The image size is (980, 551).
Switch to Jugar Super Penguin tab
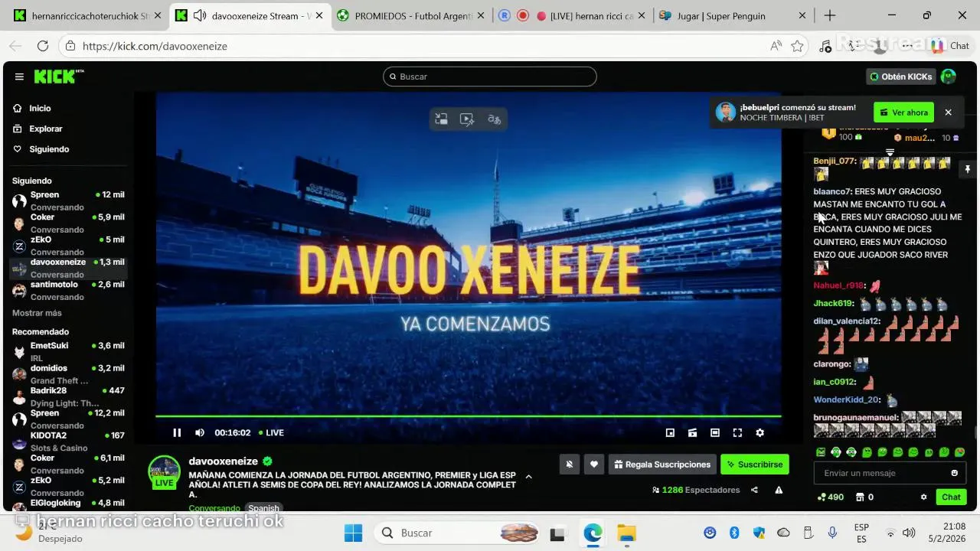(x=733, y=15)
